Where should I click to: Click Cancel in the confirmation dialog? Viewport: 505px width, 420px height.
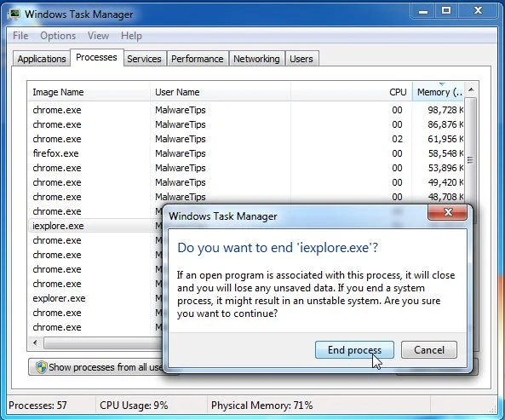coord(429,350)
